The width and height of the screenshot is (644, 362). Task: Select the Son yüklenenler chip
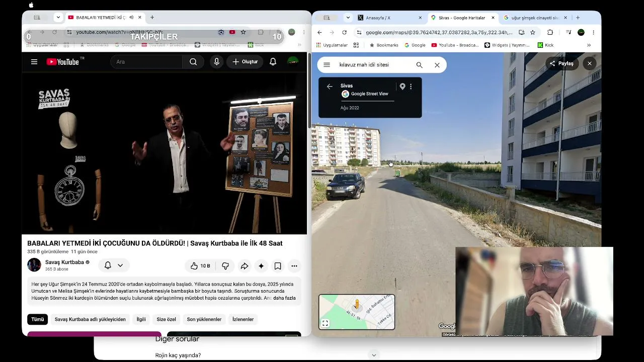click(204, 319)
